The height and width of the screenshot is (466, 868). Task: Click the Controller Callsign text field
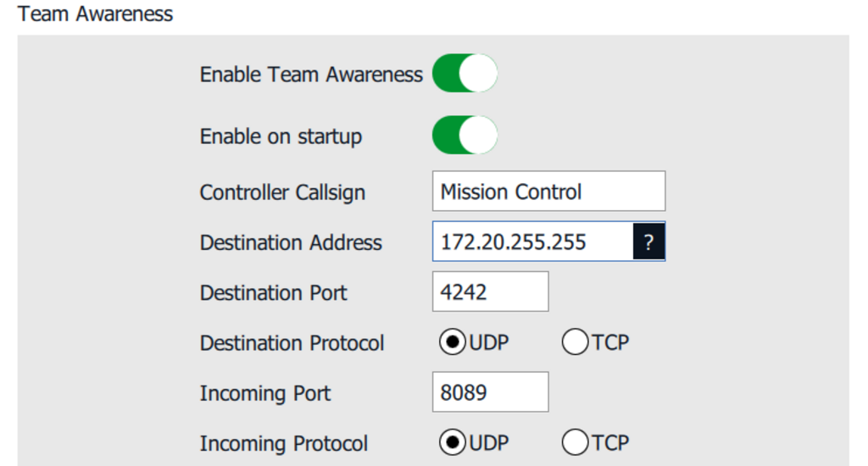point(548,191)
